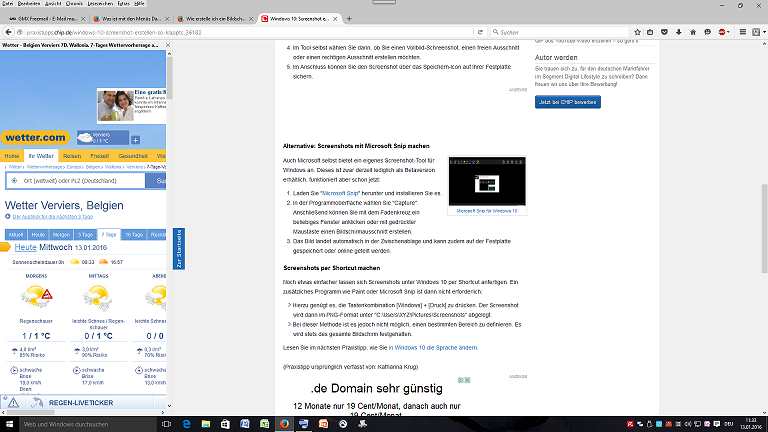This screenshot has width=768, height=432.
Task: Open the Ansicht menu
Action: click(53, 3)
